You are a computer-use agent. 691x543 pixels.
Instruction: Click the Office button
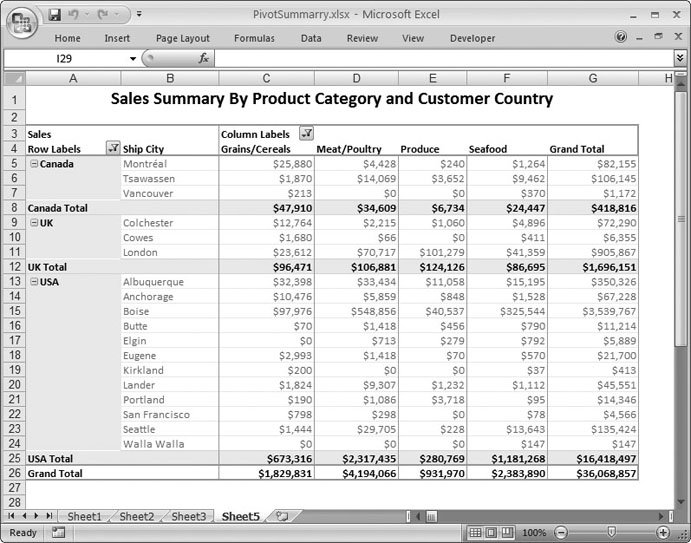point(22,21)
